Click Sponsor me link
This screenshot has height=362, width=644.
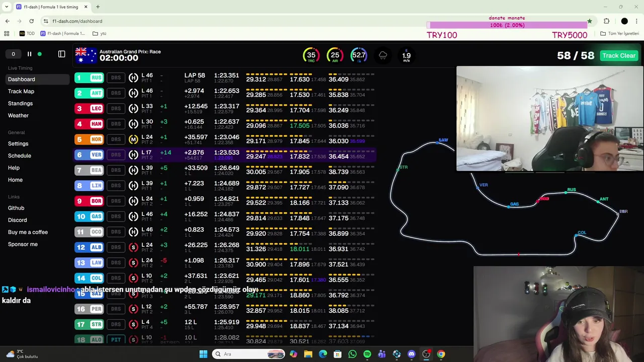[23, 244]
